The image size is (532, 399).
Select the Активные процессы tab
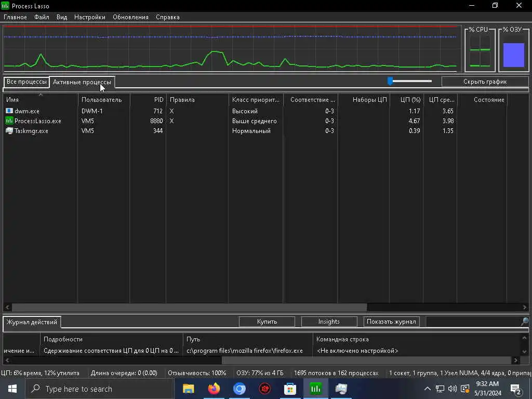[x=82, y=82]
